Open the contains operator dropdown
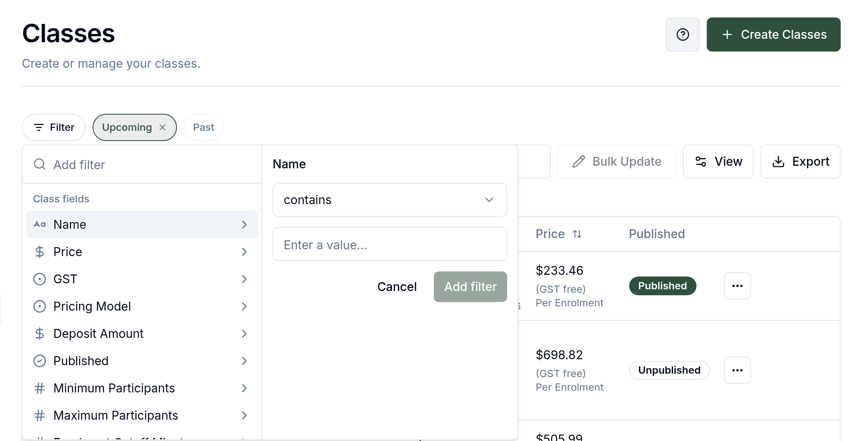 click(x=390, y=200)
